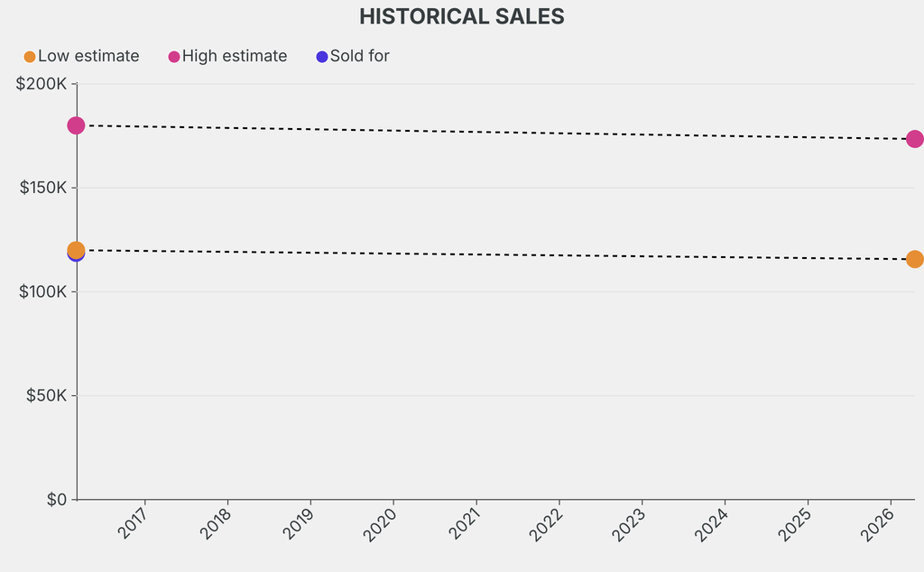
Task: Click the 2023 x-axis year label
Action: pyautogui.click(x=630, y=523)
